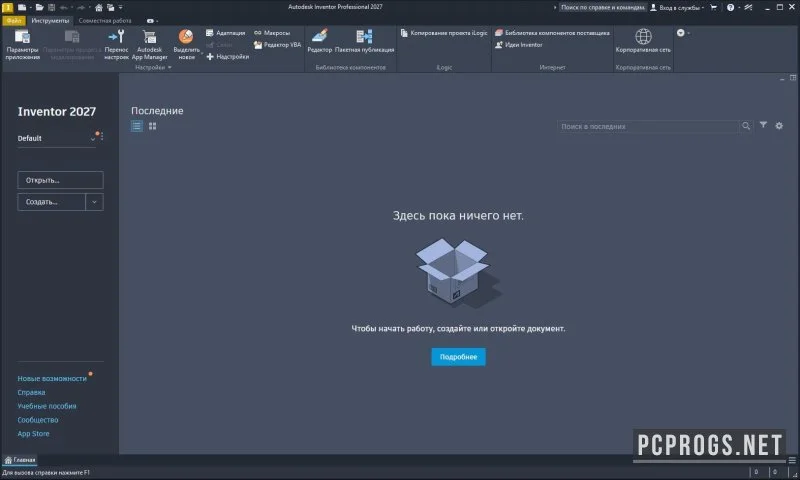Switch recent files to list view
800x480 pixels.
[x=136, y=126]
